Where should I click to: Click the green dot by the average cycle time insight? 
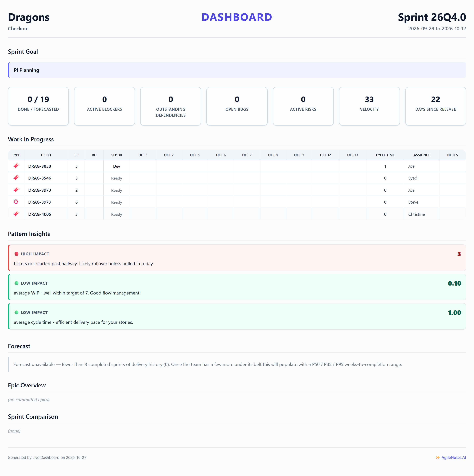point(16,312)
